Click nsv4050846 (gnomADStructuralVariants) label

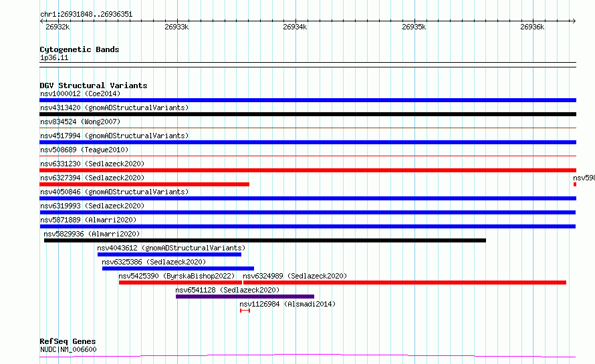coord(114,192)
